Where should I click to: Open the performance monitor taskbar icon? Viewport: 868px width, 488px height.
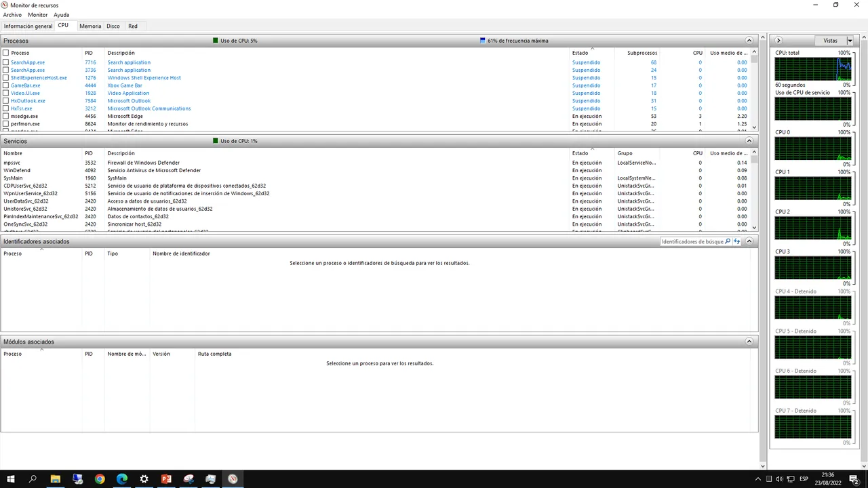tap(210, 479)
